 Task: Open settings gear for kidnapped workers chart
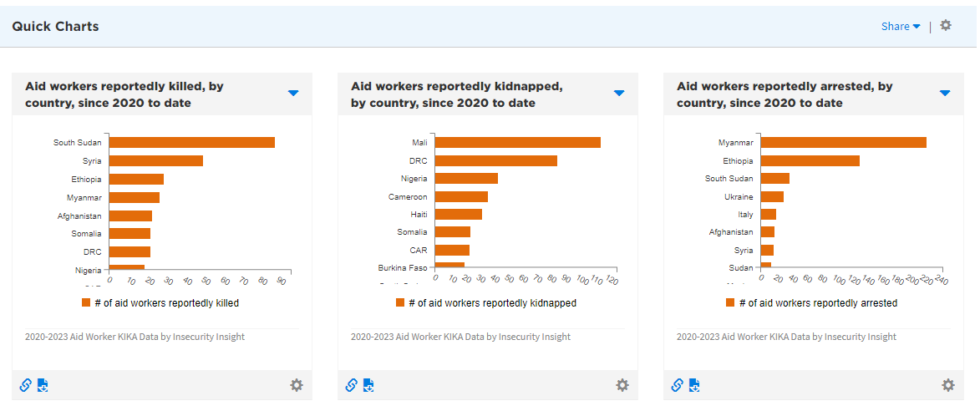[x=622, y=385]
